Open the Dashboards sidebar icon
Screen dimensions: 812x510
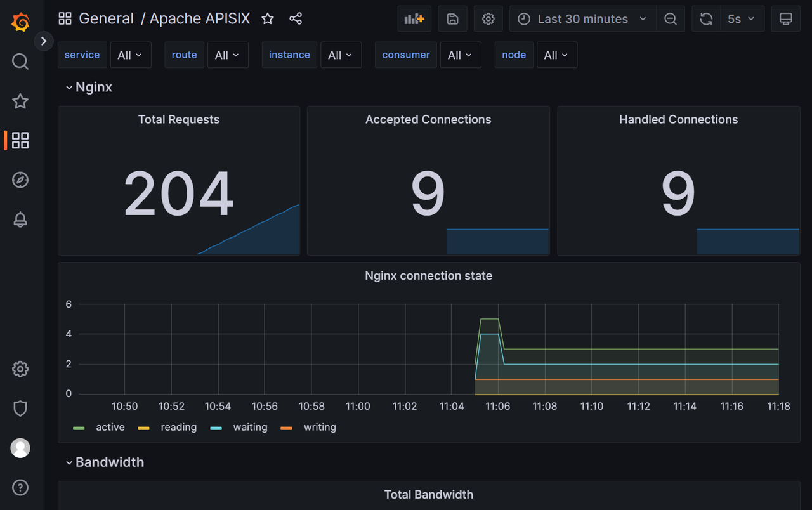pyautogui.click(x=20, y=140)
